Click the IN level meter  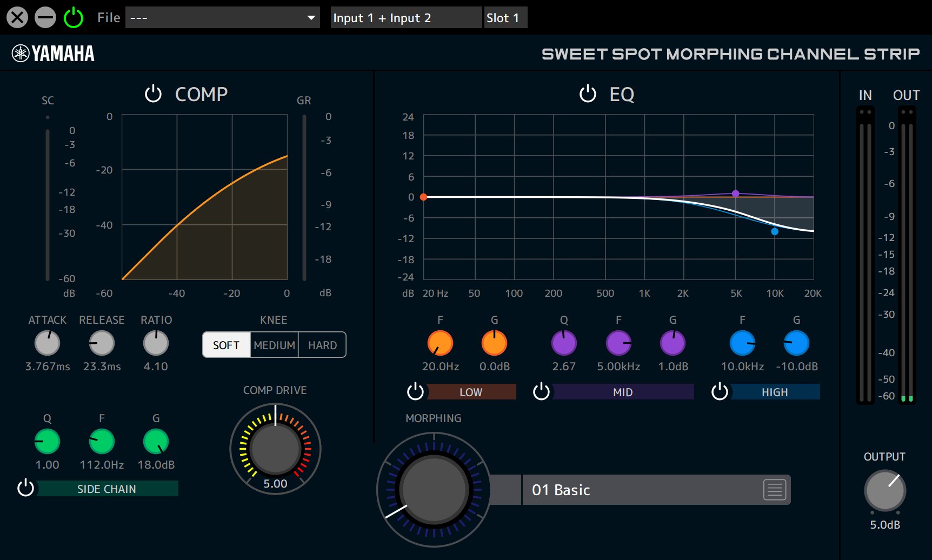tap(866, 255)
